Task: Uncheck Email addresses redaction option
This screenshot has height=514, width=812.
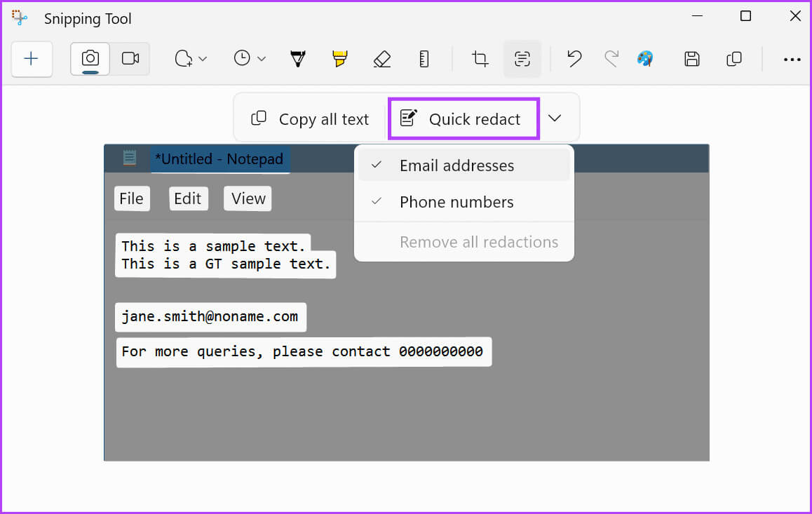Action: point(464,165)
